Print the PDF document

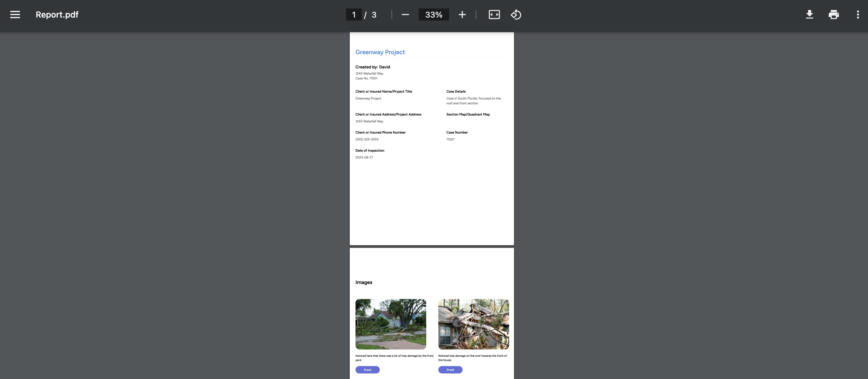[833, 15]
